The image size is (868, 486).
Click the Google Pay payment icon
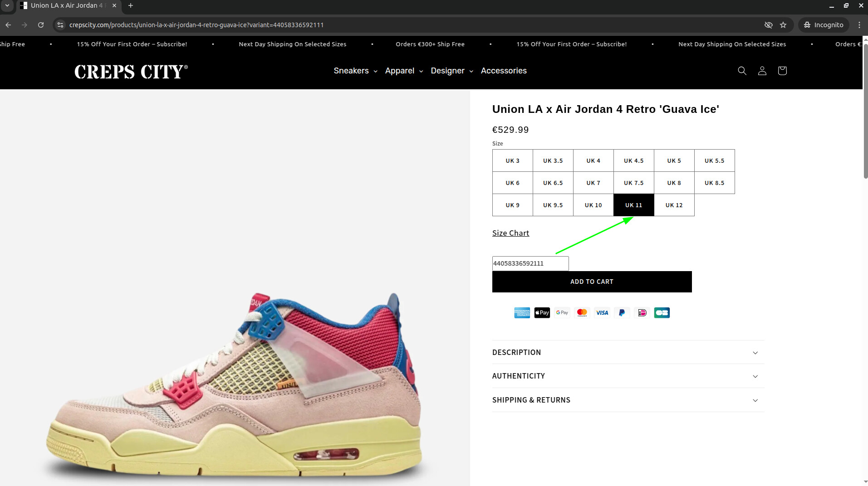click(x=562, y=313)
